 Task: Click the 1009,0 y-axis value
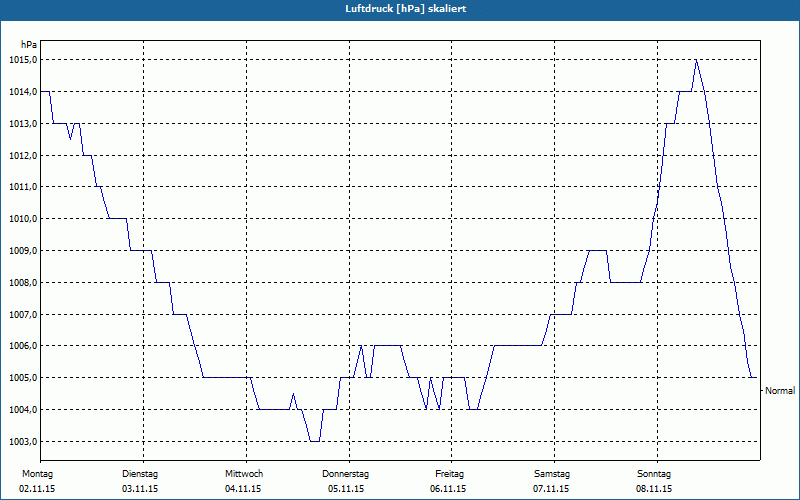point(23,251)
